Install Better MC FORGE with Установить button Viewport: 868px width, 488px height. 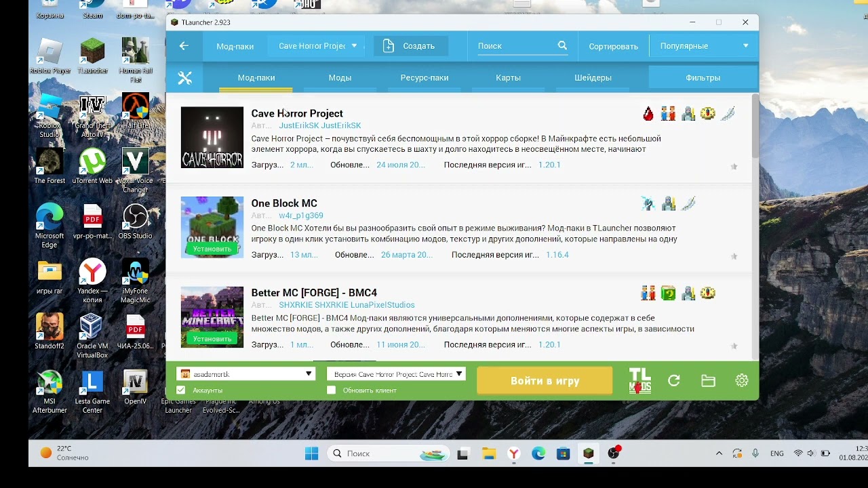coord(212,338)
